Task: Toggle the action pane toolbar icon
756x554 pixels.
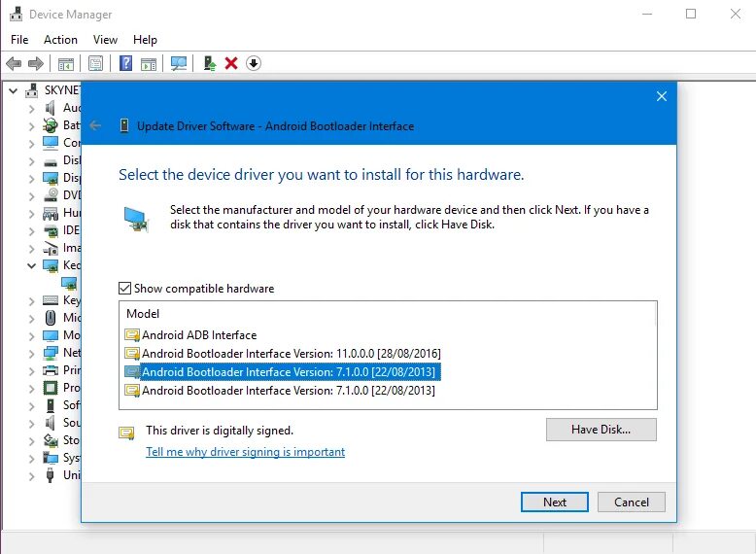Action: [x=149, y=63]
